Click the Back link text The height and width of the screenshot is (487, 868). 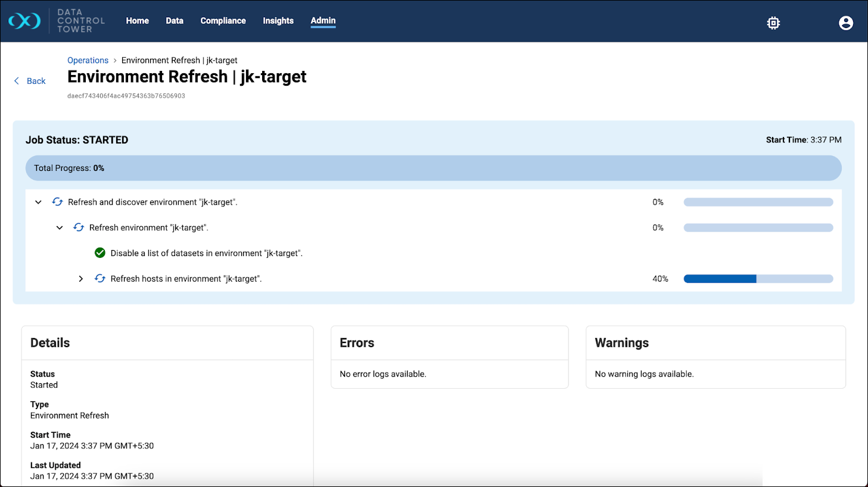coord(36,81)
